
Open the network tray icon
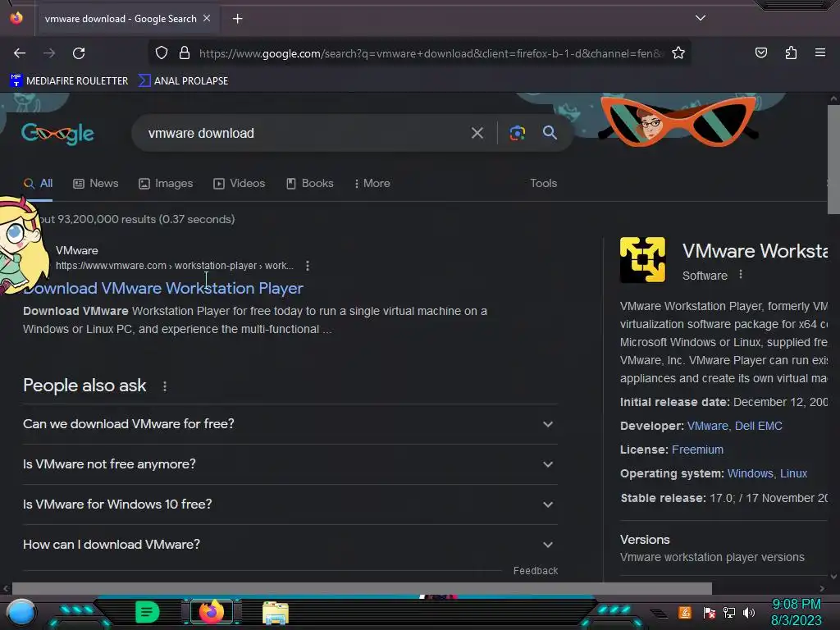729,612
